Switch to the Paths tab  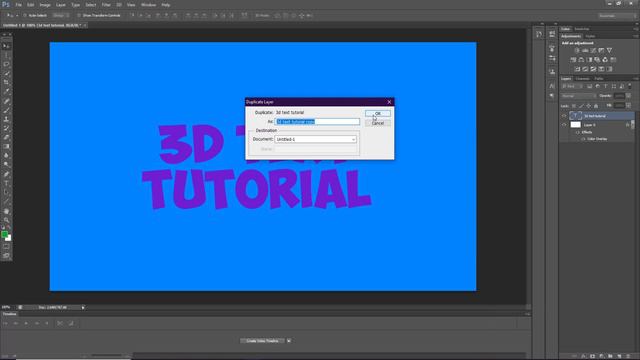[x=599, y=78]
